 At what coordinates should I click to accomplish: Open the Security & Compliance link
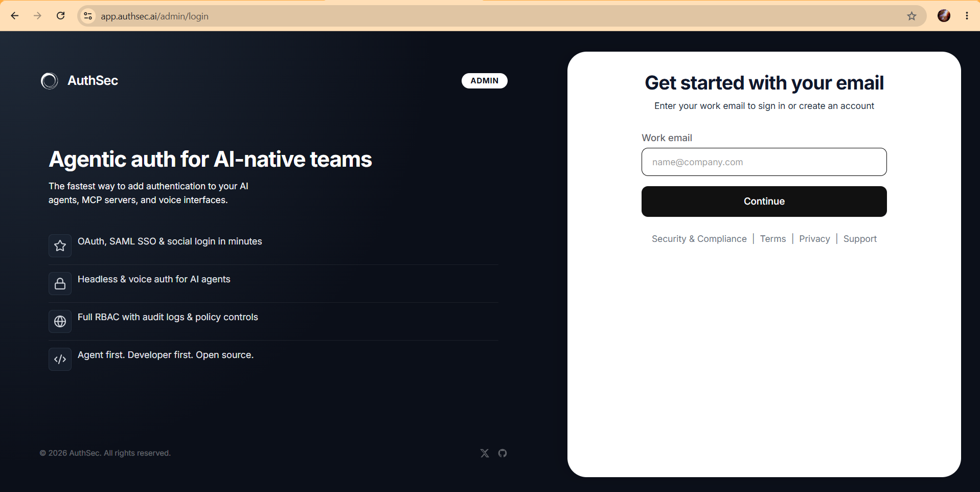coord(699,239)
